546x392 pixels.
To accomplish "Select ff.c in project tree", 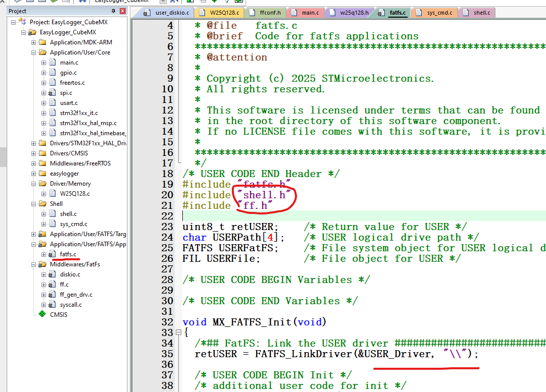I will [x=64, y=285].
